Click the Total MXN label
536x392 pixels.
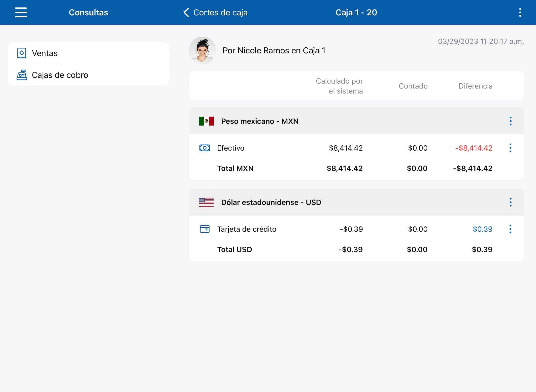[x=235, y=168]
